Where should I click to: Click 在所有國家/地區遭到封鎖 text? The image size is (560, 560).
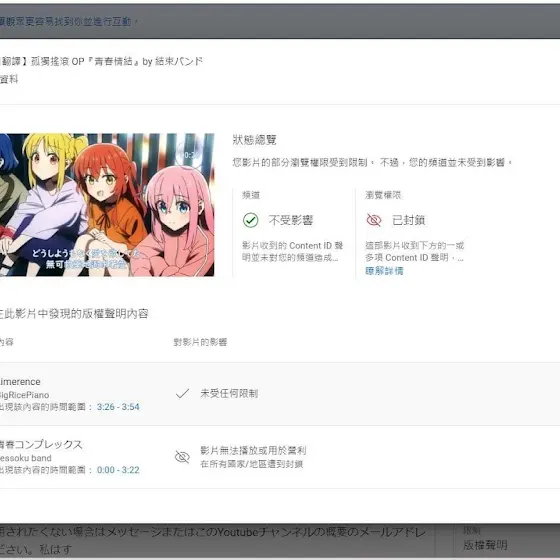point(251,464)
